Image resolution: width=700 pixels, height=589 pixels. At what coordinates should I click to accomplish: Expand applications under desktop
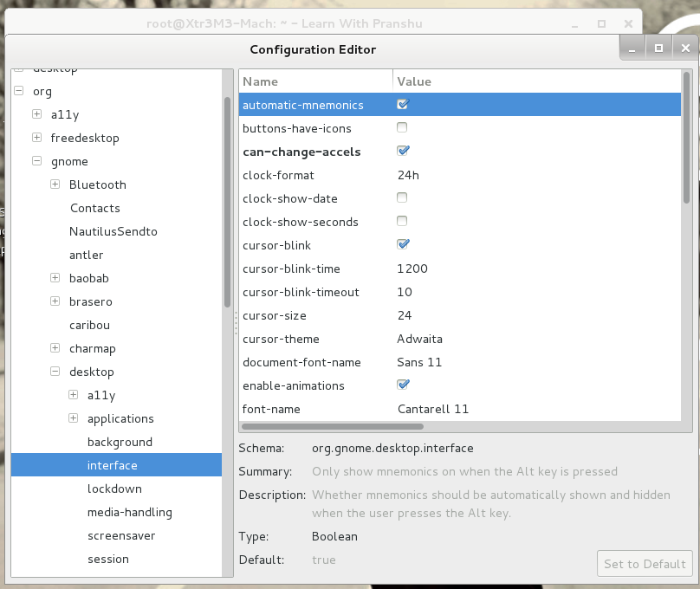(x=73, y=418)
